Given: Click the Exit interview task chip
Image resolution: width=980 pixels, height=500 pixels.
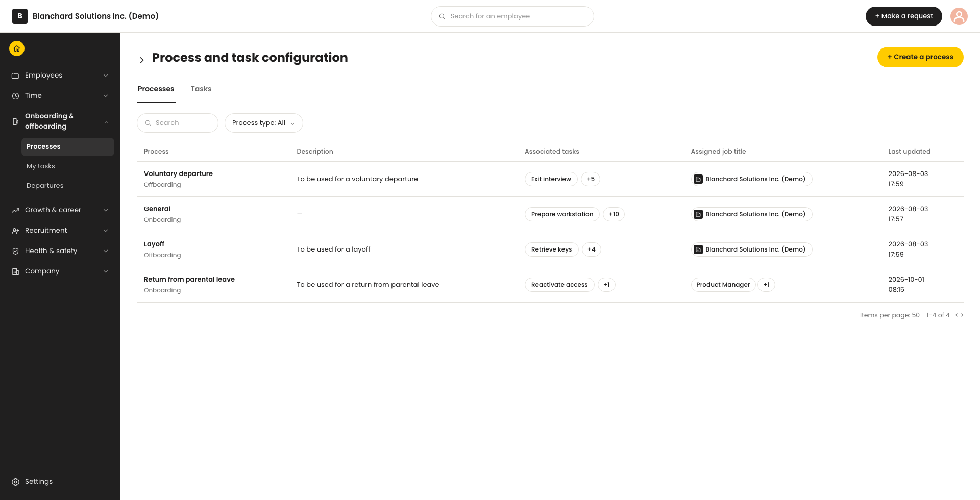Looking at the screenshot, I should pos(551,179).
